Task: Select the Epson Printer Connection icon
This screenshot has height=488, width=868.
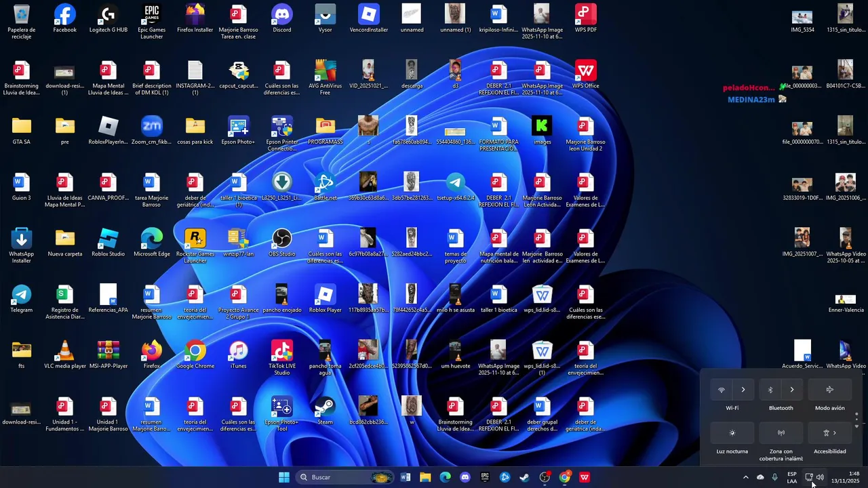Action: click(x=282, y=134)
